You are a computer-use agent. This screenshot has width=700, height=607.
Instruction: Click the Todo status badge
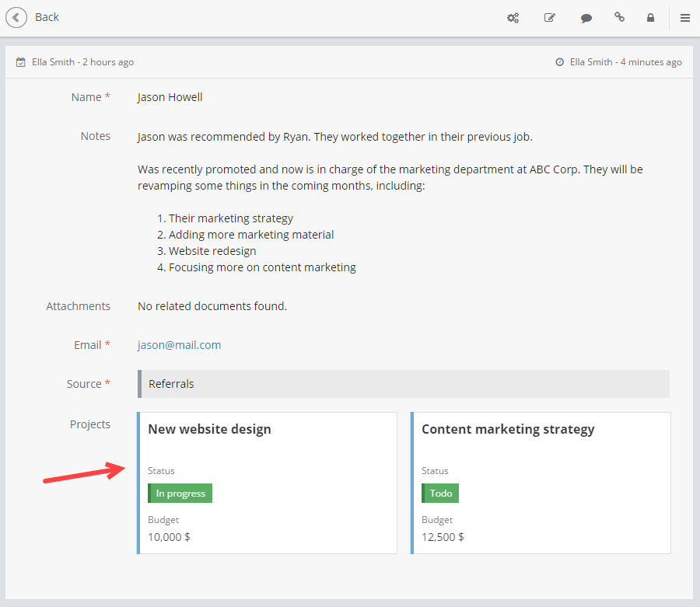click(440, 494)
